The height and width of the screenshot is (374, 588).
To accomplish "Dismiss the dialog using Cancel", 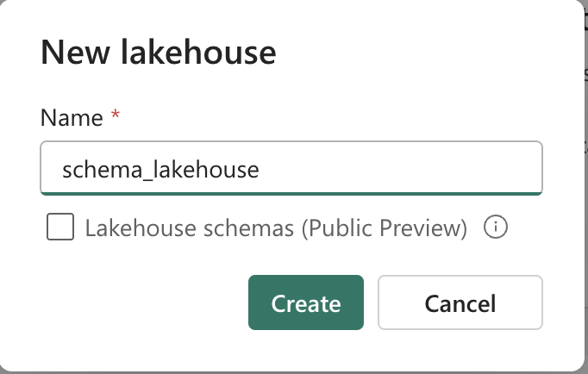I will tap(460, 302).
